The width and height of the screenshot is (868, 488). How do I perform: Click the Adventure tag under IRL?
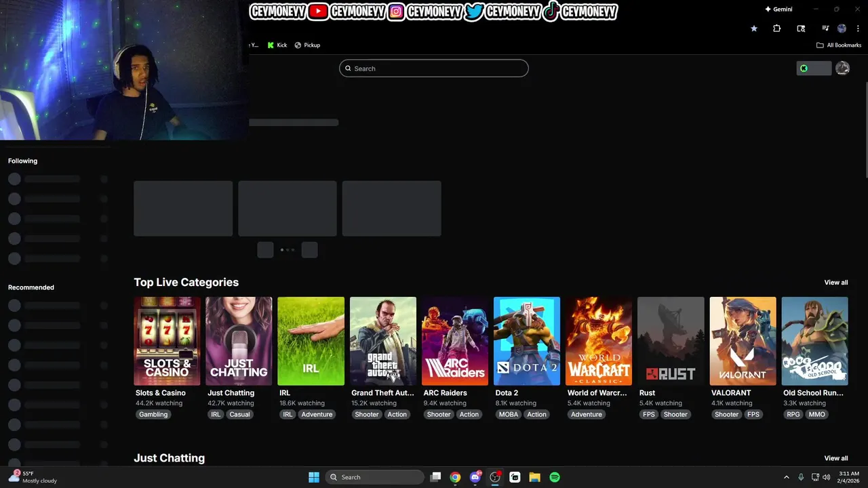point(317,414)
